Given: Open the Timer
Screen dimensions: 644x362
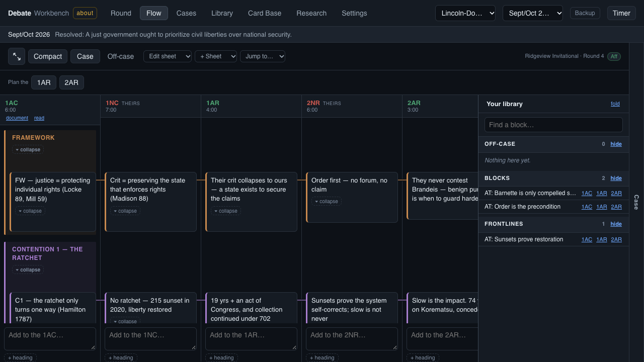Looking at the screenshot, I should [621, 13].
